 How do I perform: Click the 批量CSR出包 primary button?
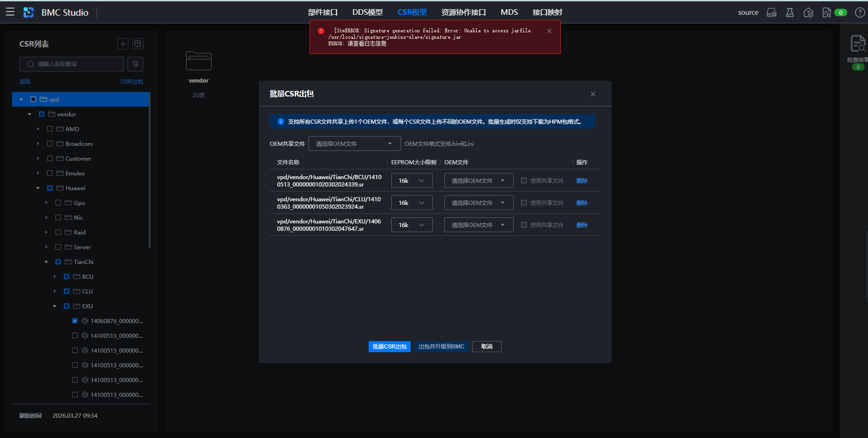(x=389, y=347)
